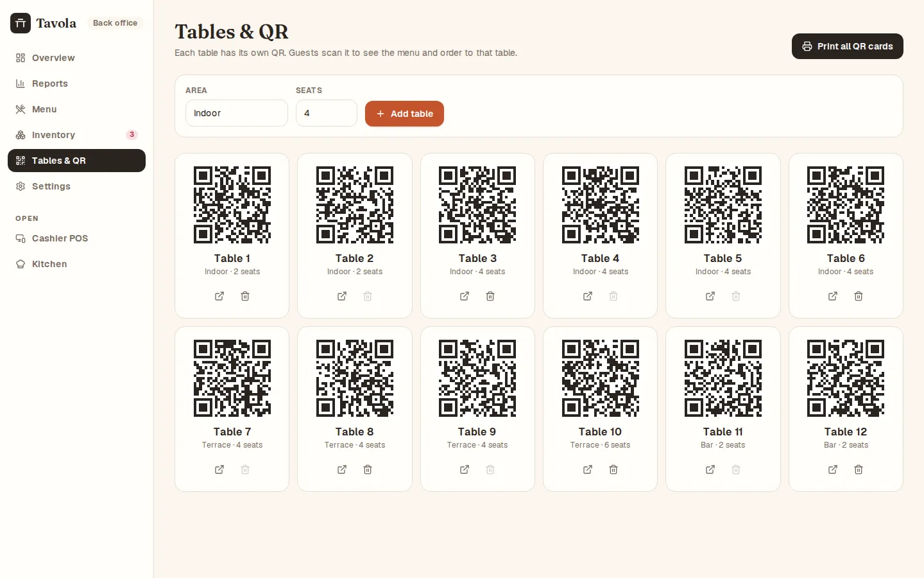924x578 pixels.
Task: Open Table 1 QR link icon
Action: click(219, 296)
